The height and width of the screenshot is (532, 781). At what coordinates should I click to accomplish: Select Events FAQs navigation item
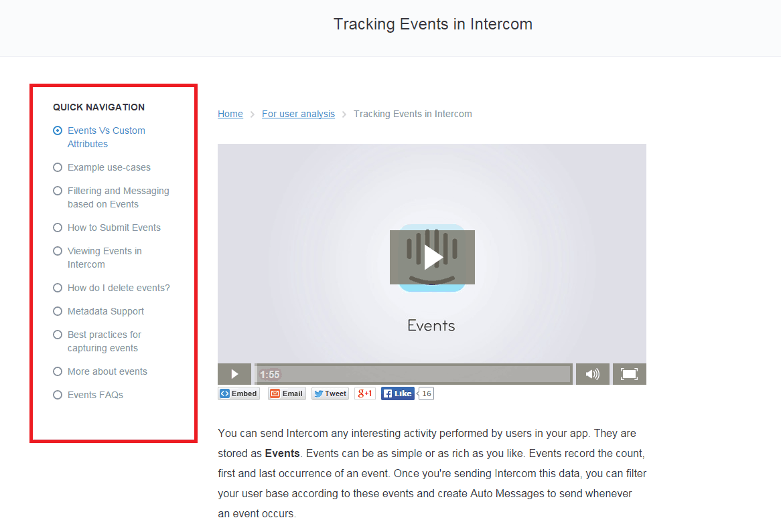tap(88, 395)
